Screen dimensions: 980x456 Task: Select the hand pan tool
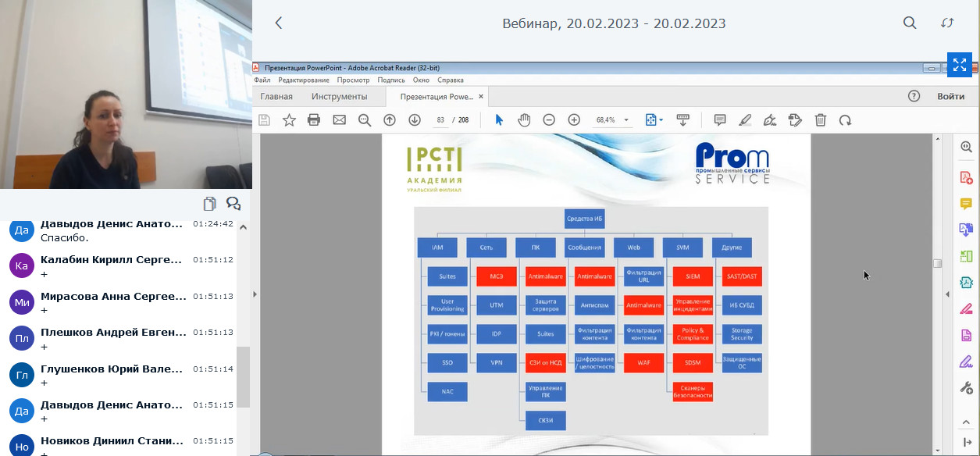524,119
